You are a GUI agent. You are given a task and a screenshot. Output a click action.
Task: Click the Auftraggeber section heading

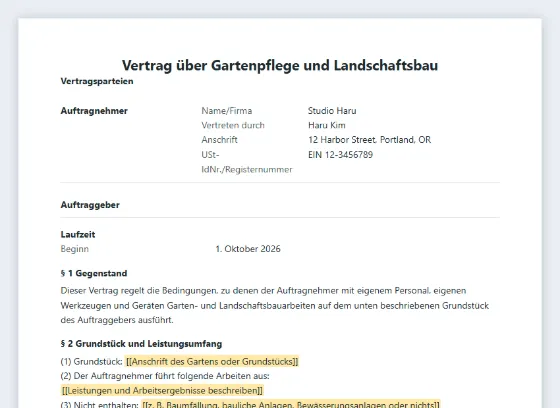(90, 205)
